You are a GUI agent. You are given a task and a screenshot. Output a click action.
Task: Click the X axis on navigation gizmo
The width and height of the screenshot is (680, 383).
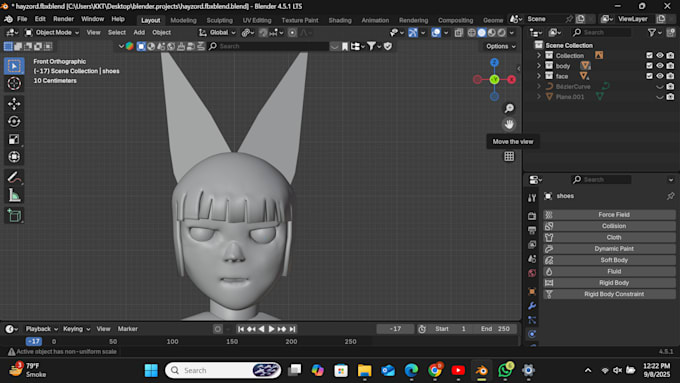(x=511, y=79)
